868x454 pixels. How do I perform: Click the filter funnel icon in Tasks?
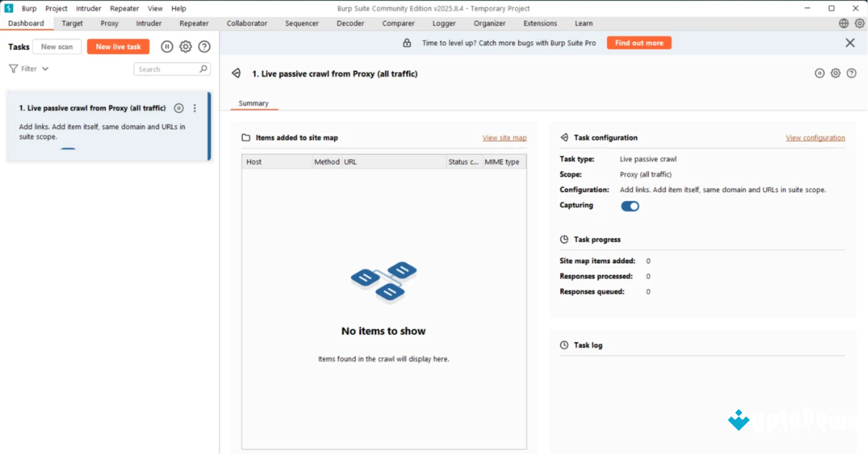tap(14, 68)
